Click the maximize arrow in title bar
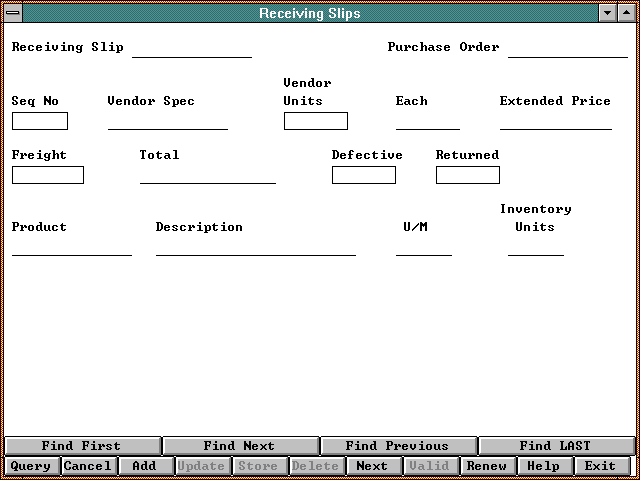 tap(626, 13)
